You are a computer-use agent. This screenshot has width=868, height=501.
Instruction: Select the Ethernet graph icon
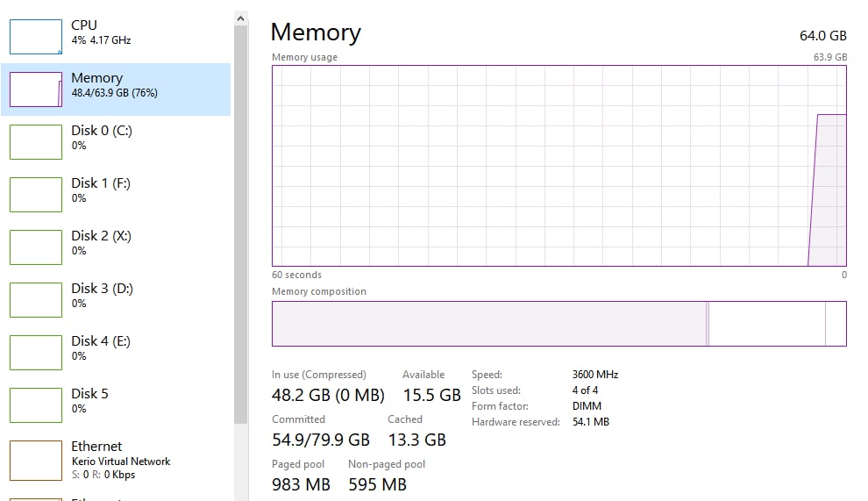click(36, 460)
